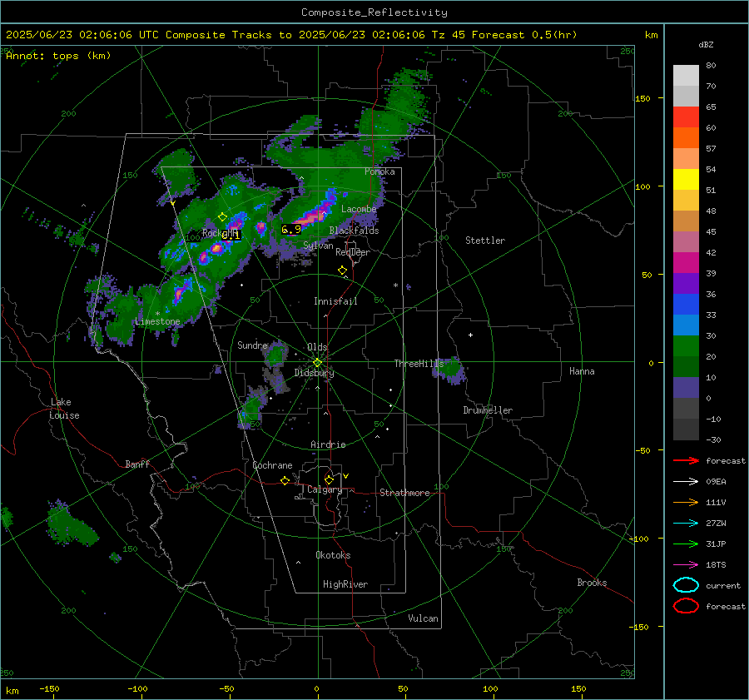This screenshot has width=749, height=700.
Task: Click the dBZ legend heading
Action: click(706, 45)
